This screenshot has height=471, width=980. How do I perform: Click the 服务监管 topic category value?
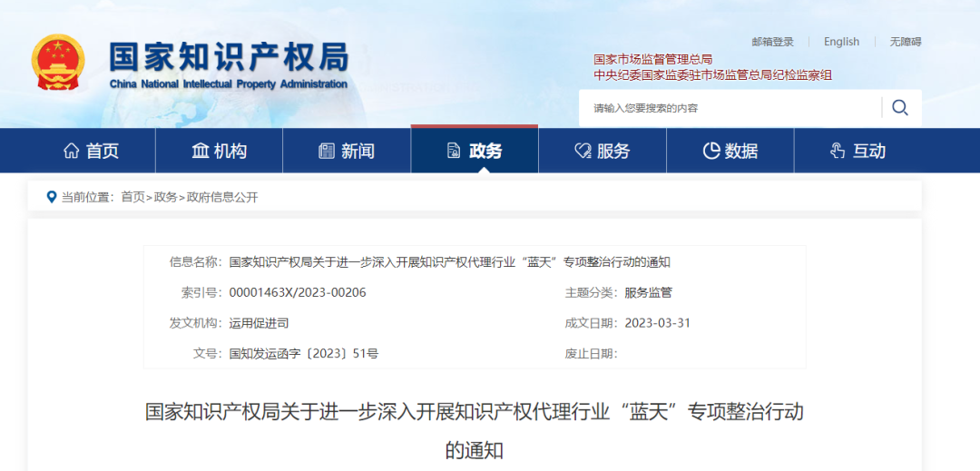coord(648,292)
